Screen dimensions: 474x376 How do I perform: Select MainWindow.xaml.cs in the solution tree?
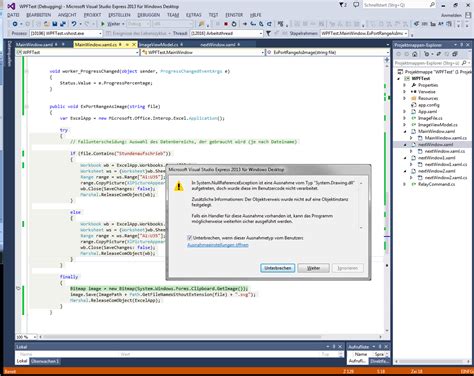coord(445,138)
